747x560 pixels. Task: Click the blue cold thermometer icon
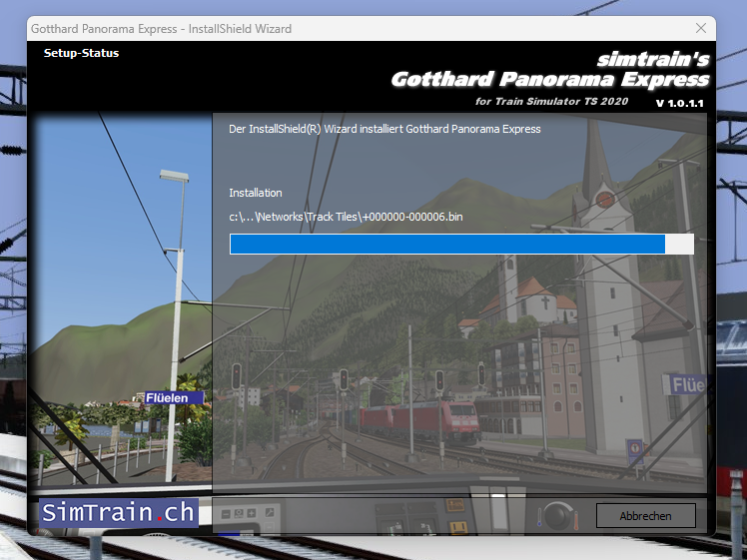pos(539,517)
